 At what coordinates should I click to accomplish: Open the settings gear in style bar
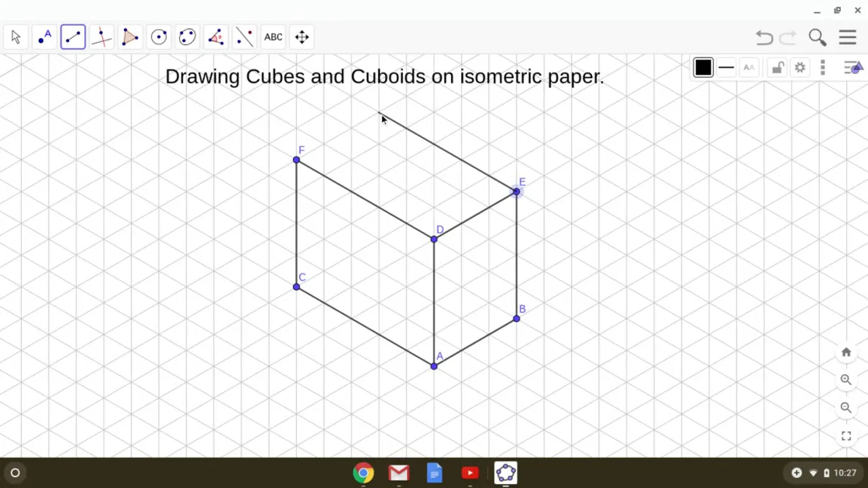(800, 68)
